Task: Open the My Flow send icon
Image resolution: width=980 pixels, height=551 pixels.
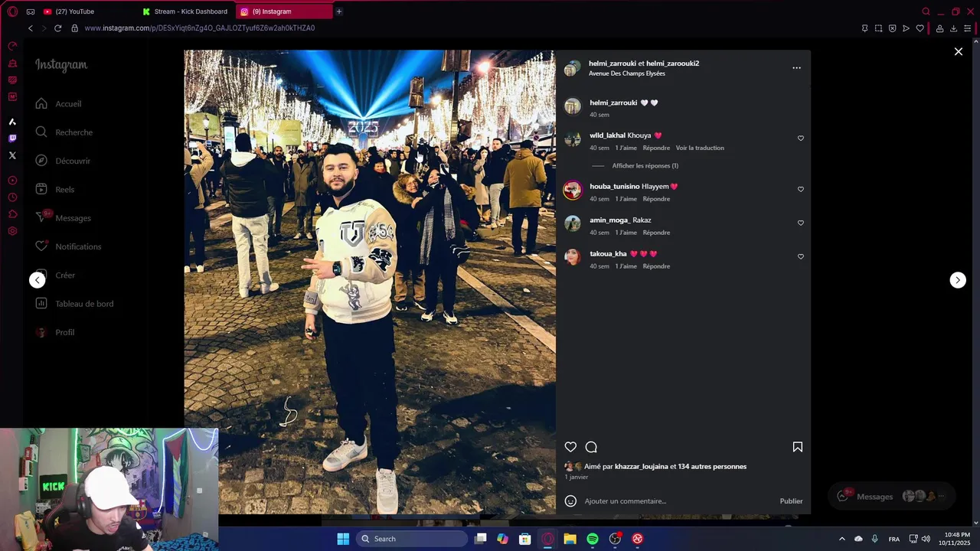Action: coord(906,28)
